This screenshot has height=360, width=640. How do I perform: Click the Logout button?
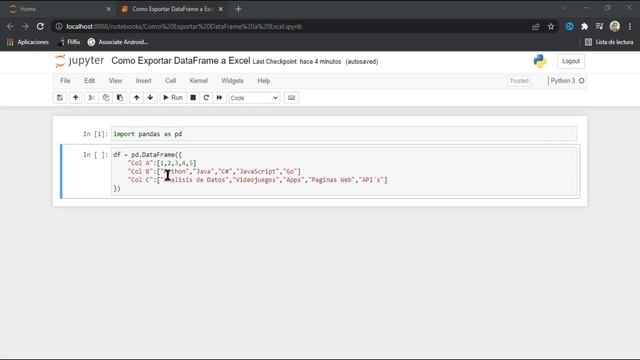click(571, 61)
